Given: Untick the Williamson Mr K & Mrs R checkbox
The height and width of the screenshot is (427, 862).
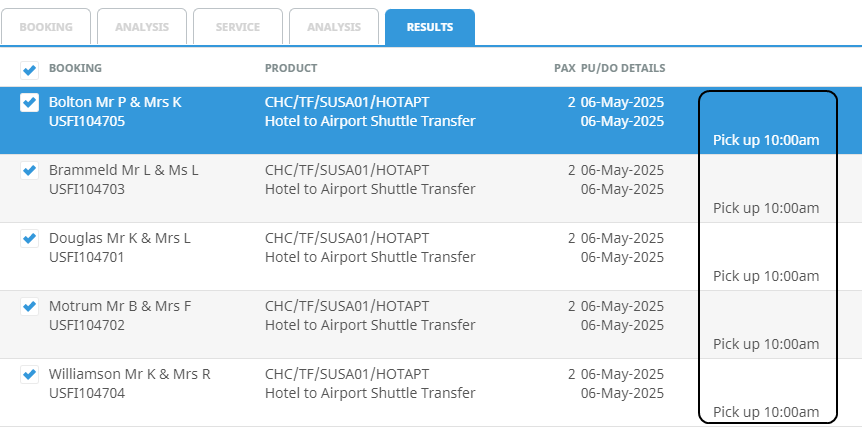Looking at the screenshot, I should pos(29,374).
